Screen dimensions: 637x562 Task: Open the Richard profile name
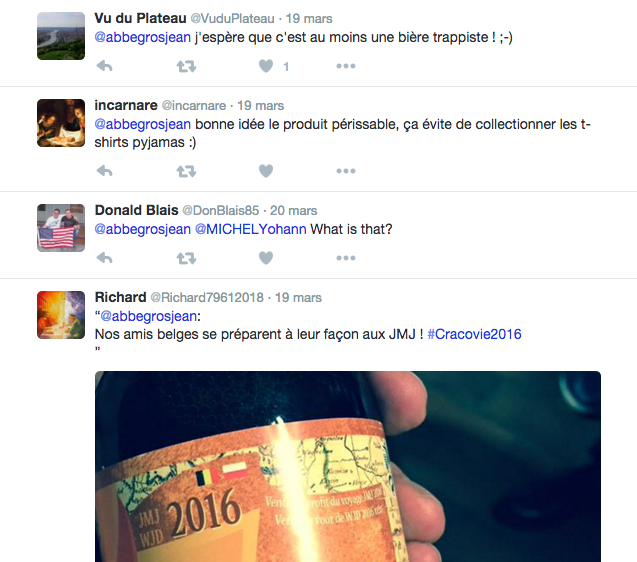point(120,297)
